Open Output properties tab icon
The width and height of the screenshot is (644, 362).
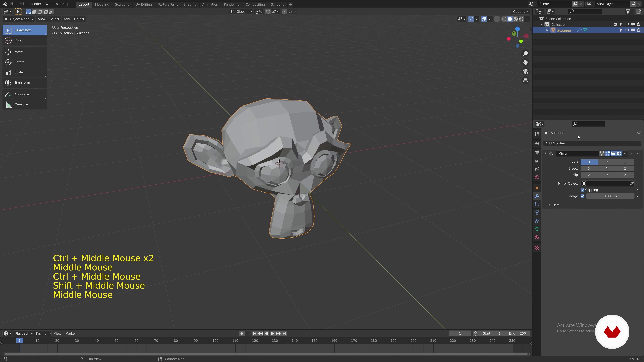coord(537,153)
